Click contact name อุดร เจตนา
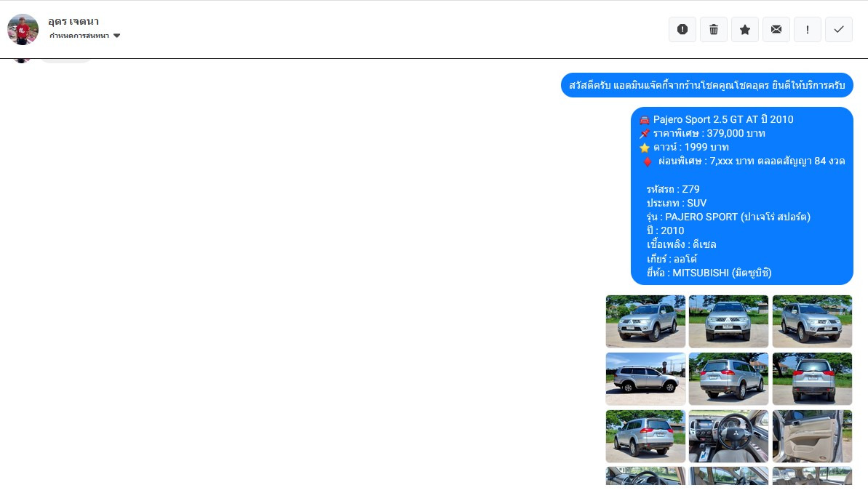This screenshot has height=493, width=868. pyautogui.click(x=73, y=22)
